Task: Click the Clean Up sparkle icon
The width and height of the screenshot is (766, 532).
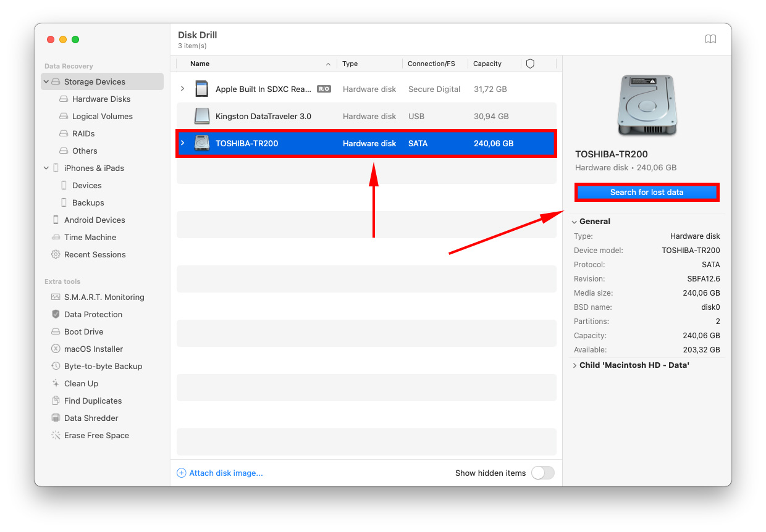Action: (x=56, y=383)
